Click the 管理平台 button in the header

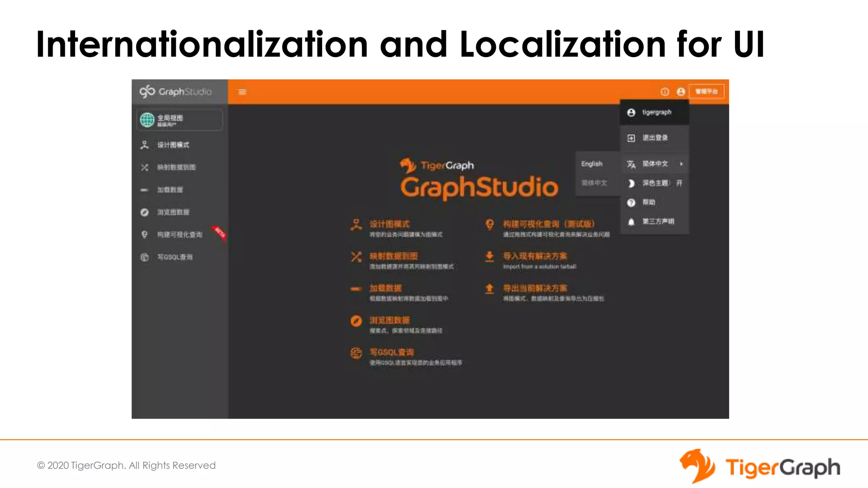(x=707, y=91)
